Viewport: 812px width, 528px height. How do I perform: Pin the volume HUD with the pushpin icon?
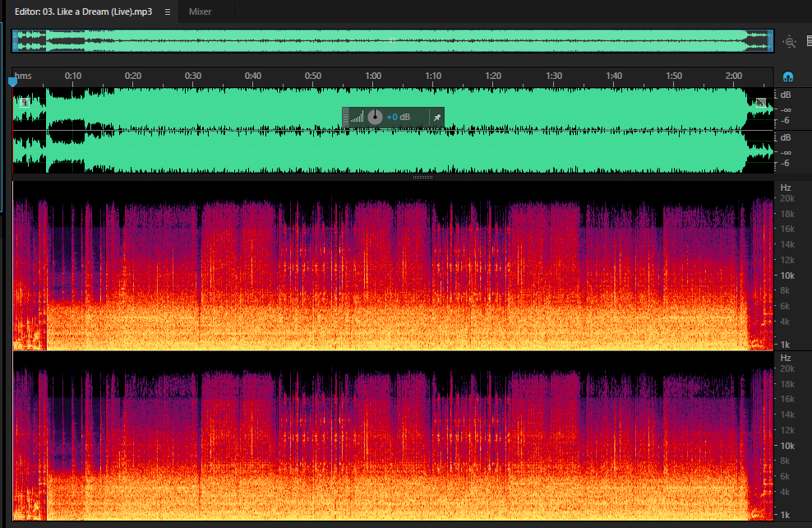[x=437, y=118]
